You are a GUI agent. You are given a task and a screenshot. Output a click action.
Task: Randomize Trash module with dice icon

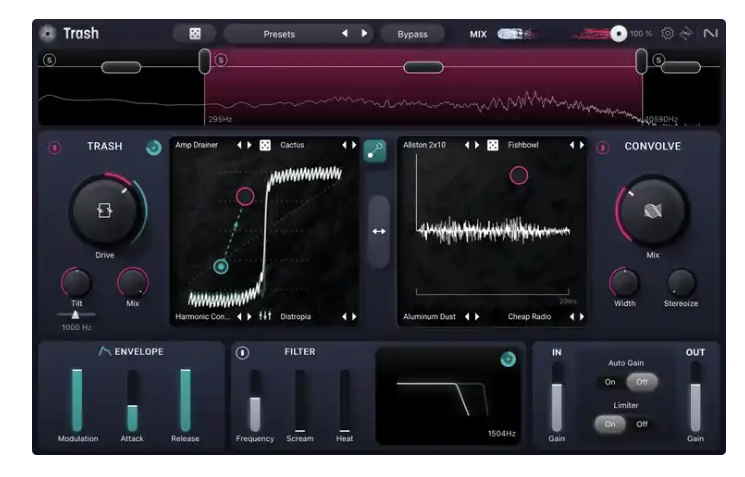265,145
